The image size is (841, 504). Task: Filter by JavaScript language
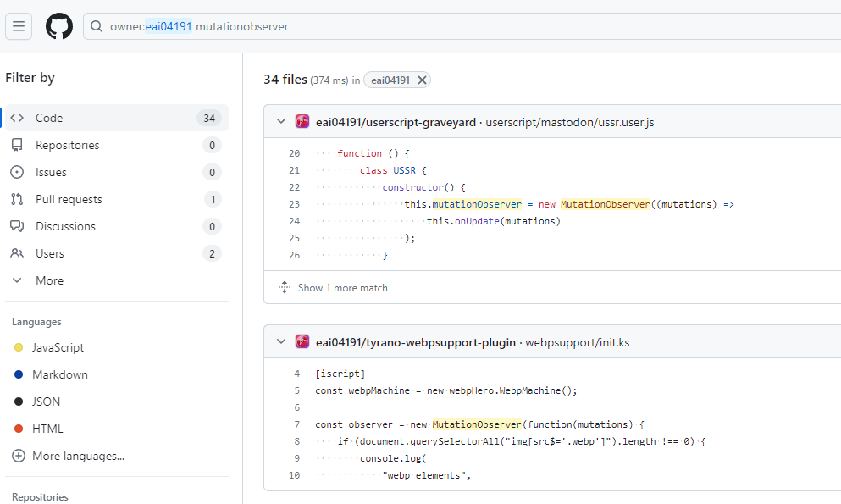[58, 347]
